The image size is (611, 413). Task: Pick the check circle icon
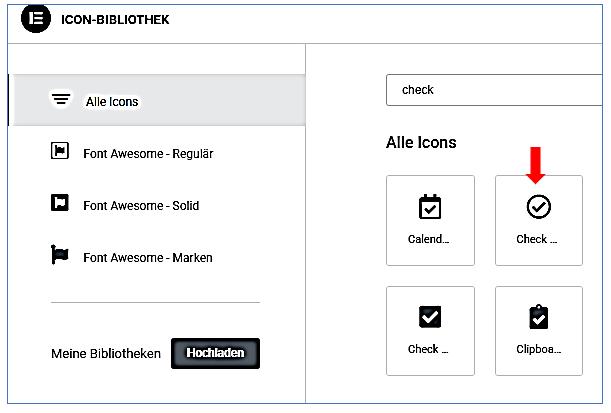click(x=538, y=207)
